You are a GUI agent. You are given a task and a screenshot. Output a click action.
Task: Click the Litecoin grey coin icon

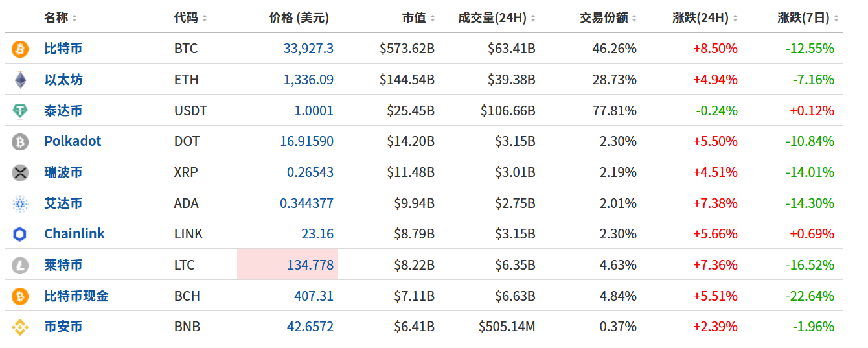pos(20,265)
